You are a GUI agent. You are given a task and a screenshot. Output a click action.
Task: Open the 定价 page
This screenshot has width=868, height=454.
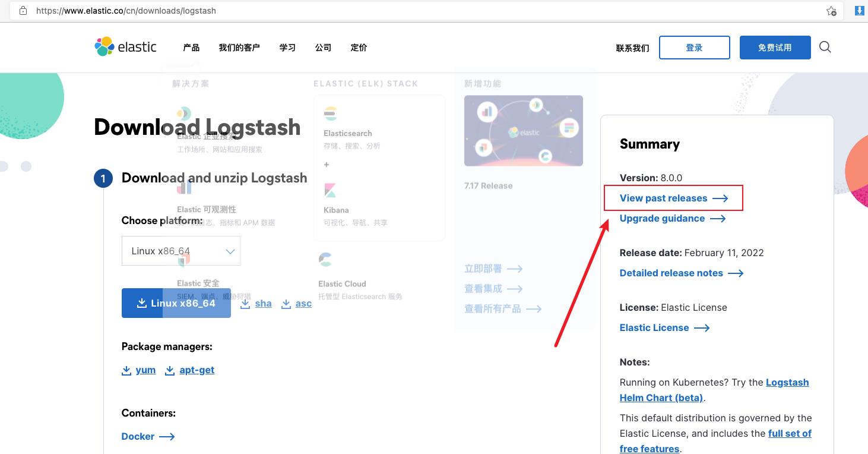pyautogui.click(x=359, y=48)
